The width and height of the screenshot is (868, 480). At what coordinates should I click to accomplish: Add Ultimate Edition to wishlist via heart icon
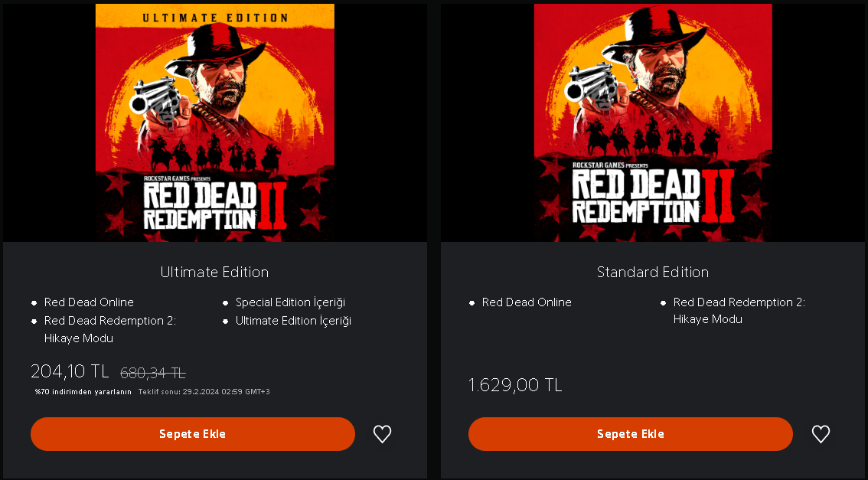click(x=382, y=434)
